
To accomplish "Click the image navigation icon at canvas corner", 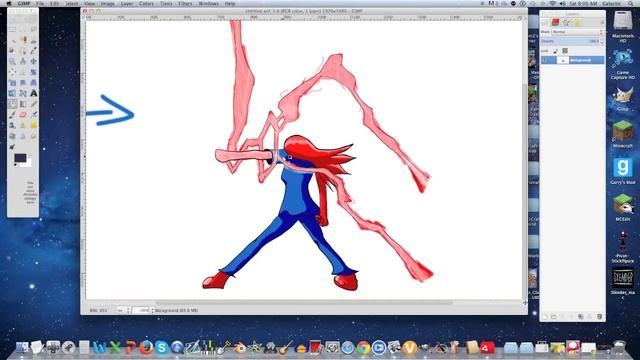I will 525,302.
